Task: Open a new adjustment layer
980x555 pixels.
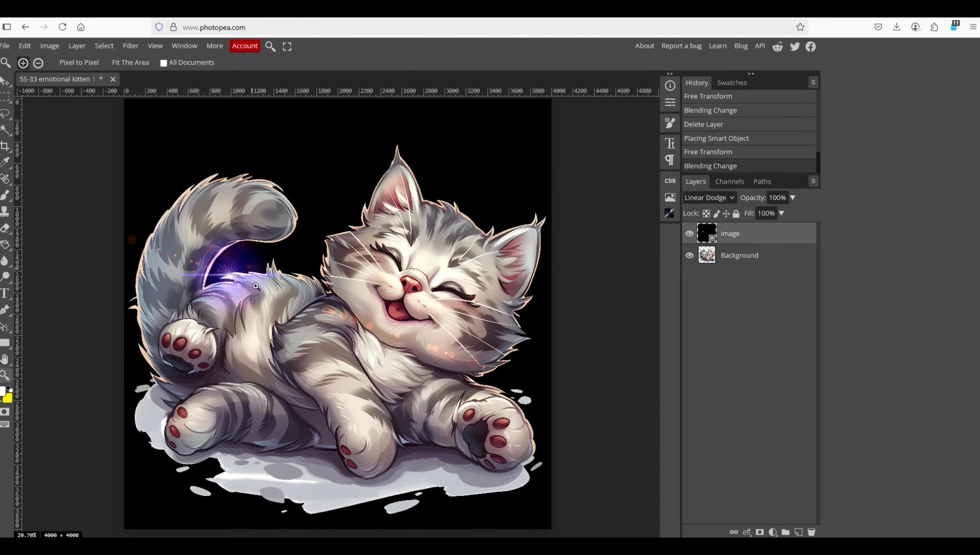Action: pos(773,532)
